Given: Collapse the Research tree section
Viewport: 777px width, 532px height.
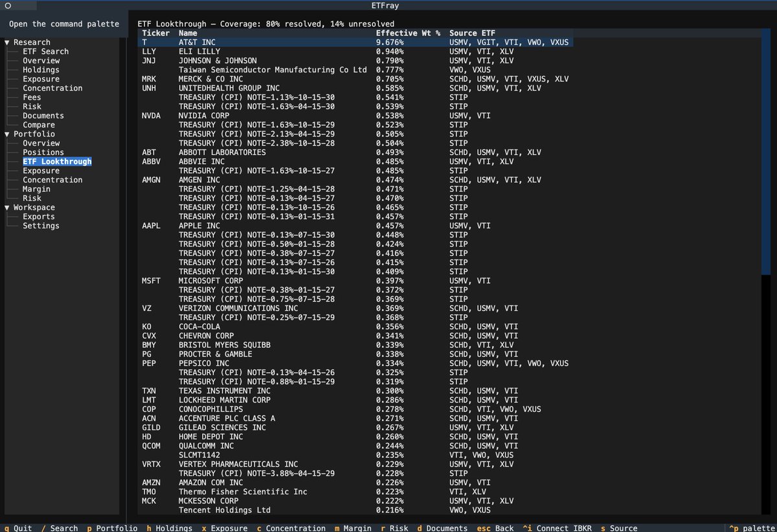Looking at the screenshot, I should [x=7, y=42].
